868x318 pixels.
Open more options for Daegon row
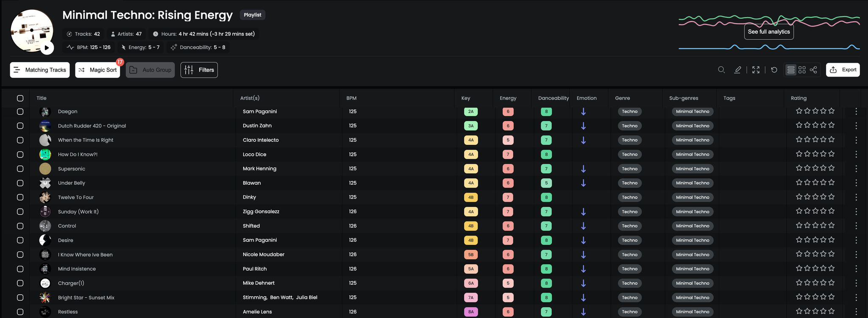click(856, 111)
